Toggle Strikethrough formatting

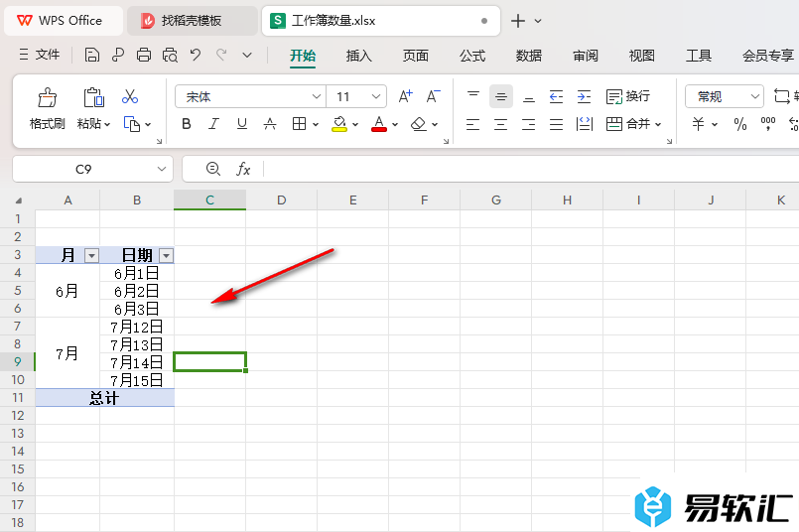270,124
